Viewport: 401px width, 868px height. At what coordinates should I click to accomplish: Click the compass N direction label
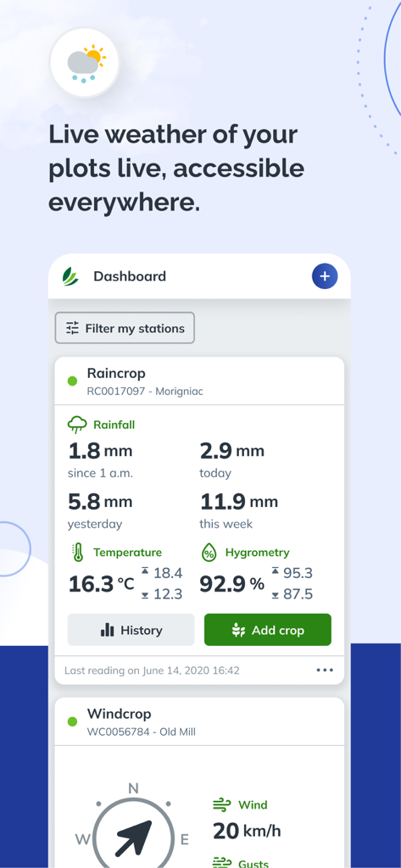133,788
